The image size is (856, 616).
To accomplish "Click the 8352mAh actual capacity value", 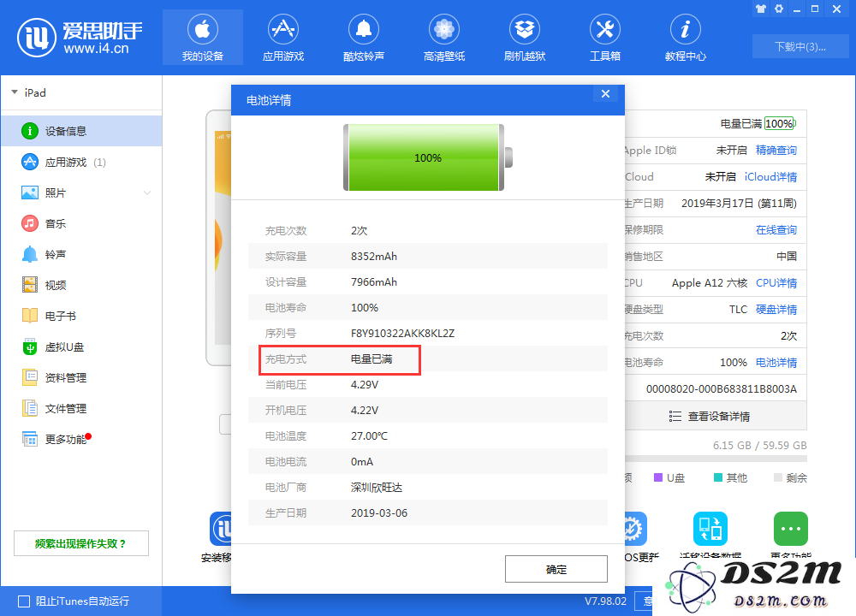I will pos(374,257).
